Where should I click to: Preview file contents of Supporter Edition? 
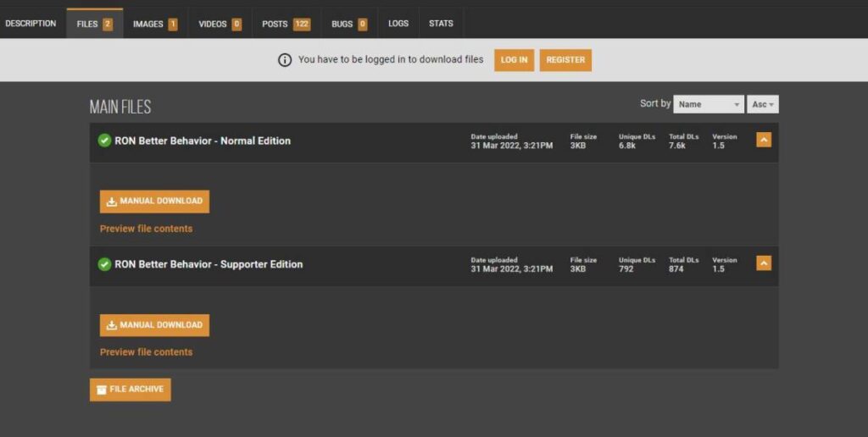(146, 352)
